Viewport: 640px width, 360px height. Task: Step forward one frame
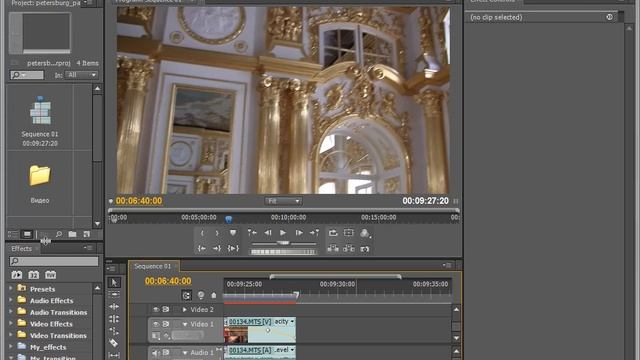[299, 233]
